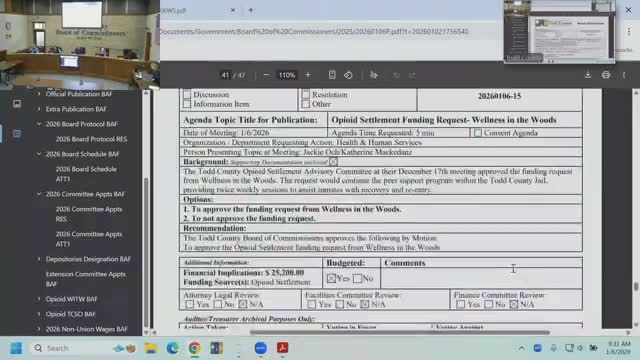640x360 pixels.
Task: Expand the Official Publication BAF outline item
Action: tap(39, 94)
